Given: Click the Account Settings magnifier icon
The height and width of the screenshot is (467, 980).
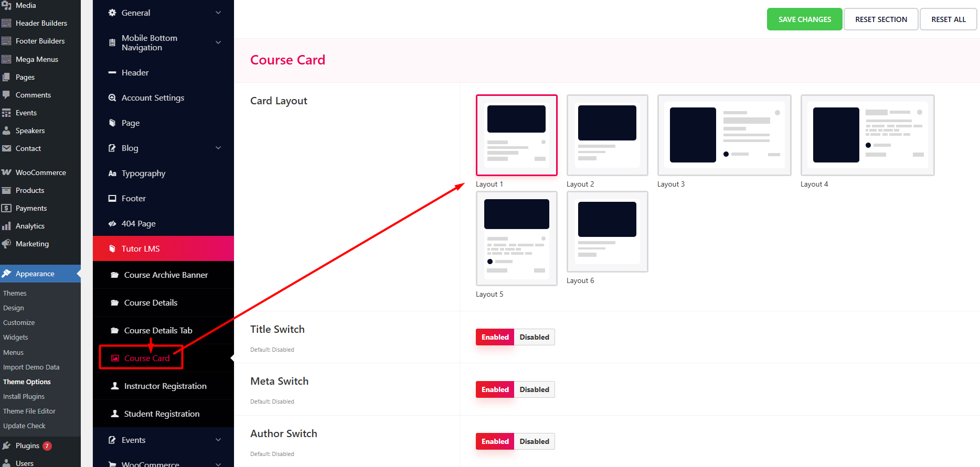Looking at the screenshot, I should click(112, 97).
